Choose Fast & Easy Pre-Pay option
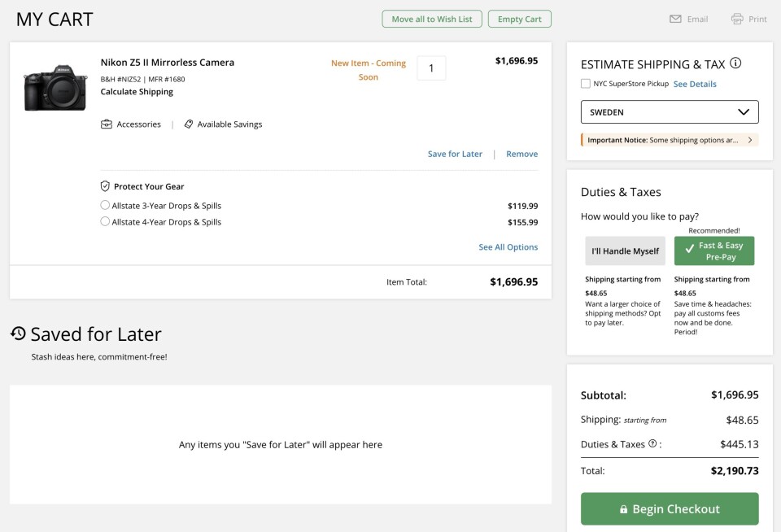 [713, 251]
